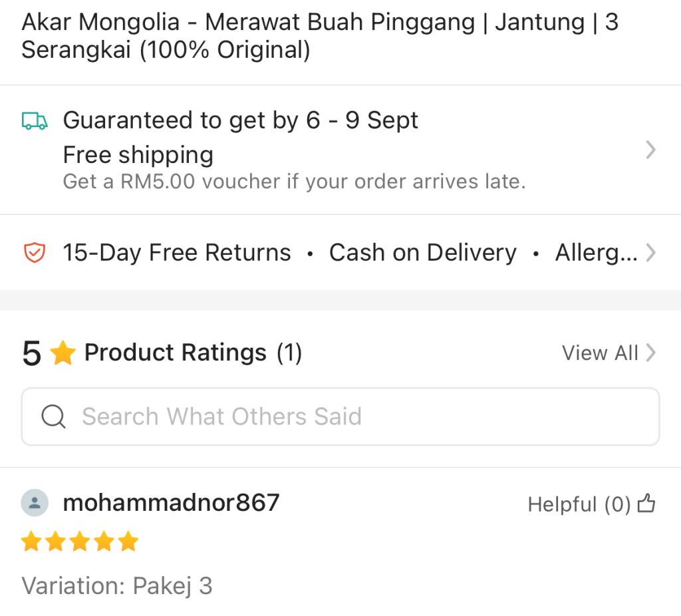Screen dimensions: 681x616
Task: Open Product Ratings (1) heading
Action: [193, 353]
